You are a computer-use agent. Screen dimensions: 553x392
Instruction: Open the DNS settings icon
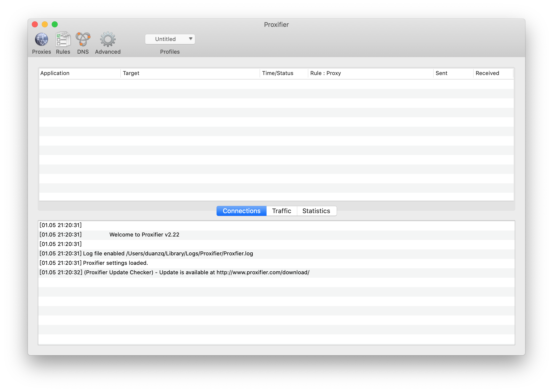click(x=83, y=40)
